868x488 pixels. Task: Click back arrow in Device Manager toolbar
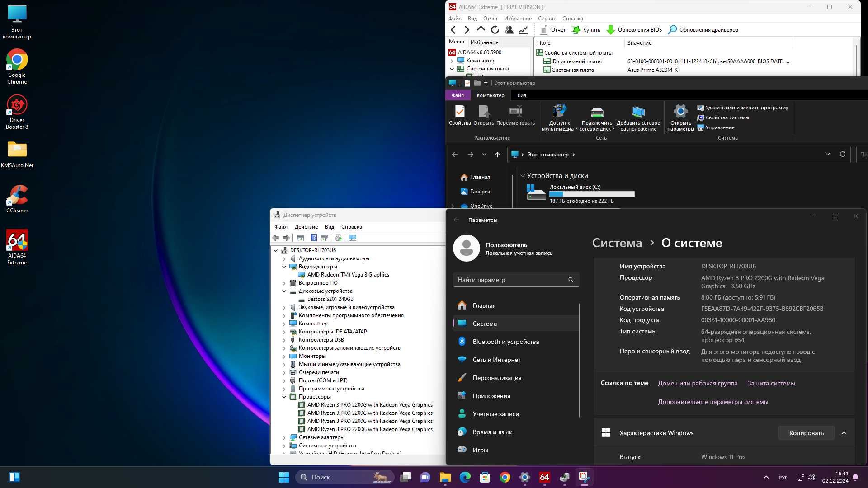(275, 238)
